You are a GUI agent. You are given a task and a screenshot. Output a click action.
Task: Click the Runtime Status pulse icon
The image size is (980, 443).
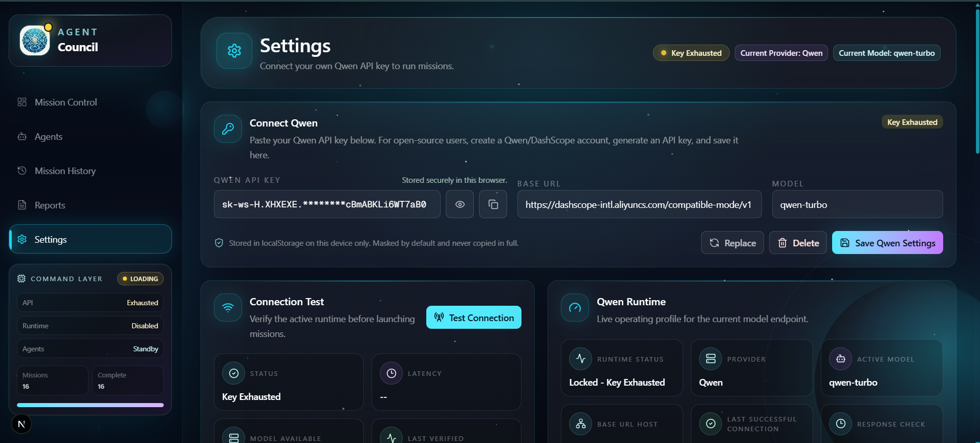581,359
